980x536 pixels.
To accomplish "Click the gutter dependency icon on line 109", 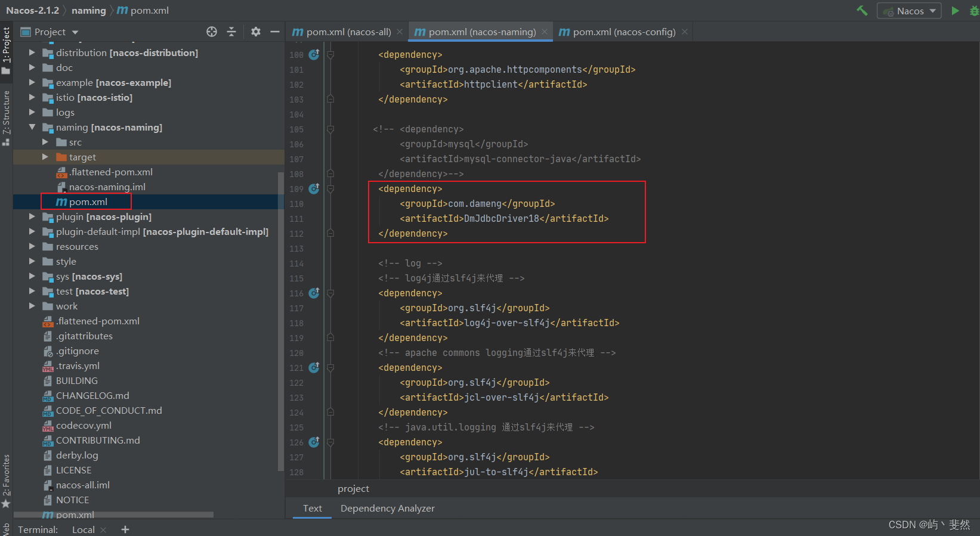I will click(314, 188).
